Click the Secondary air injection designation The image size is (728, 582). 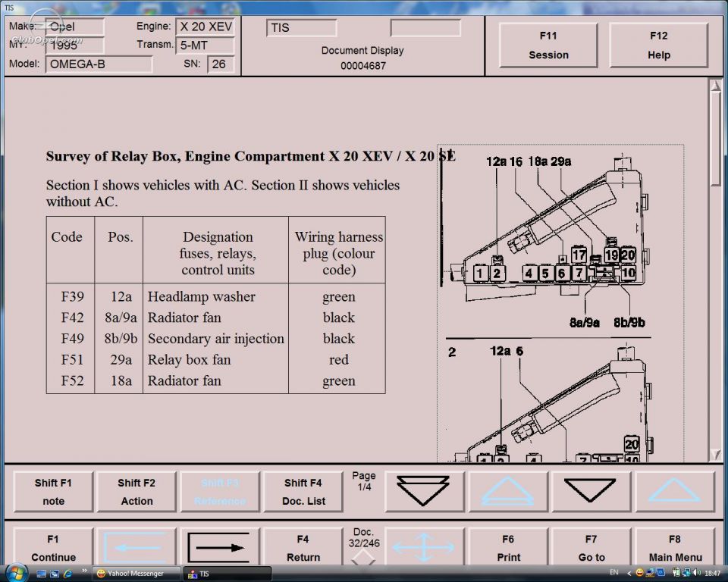[x=216, y=339]
